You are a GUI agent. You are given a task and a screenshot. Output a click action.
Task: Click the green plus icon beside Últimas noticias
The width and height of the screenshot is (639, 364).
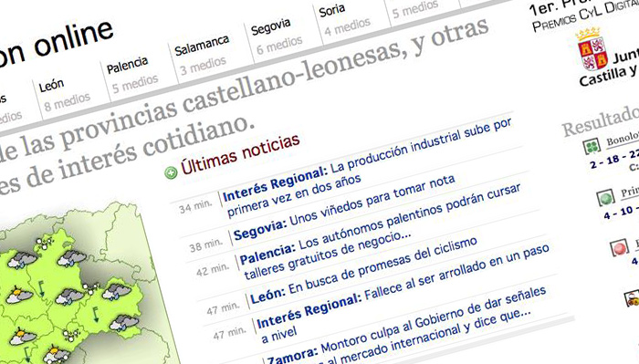point(172,172)
